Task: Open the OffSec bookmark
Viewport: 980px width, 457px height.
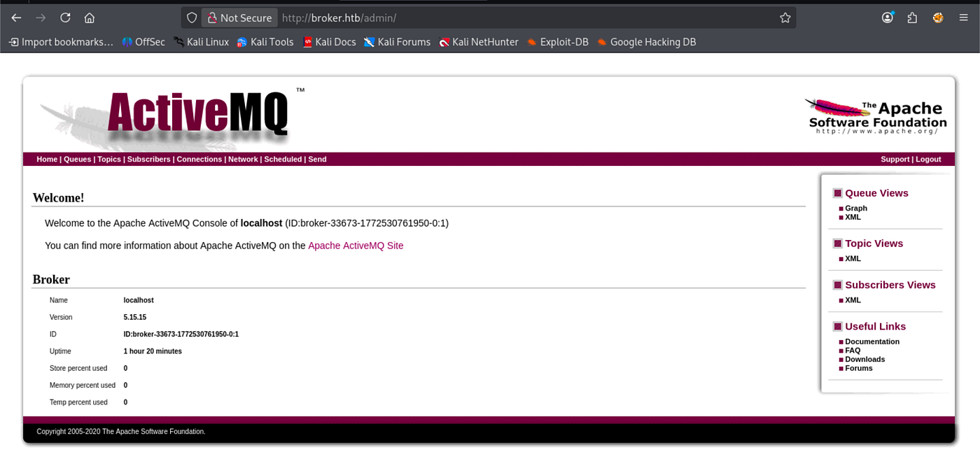Action: point(143,42)
